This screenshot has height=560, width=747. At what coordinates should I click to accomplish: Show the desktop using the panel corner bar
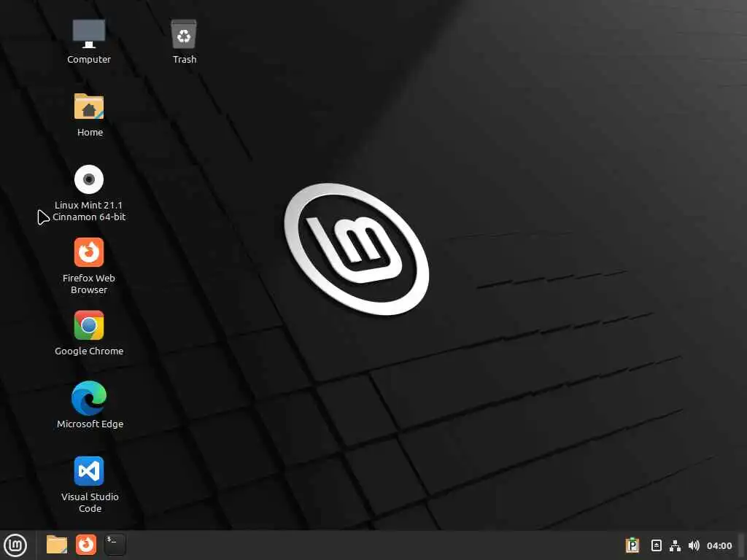coord(741,545)
